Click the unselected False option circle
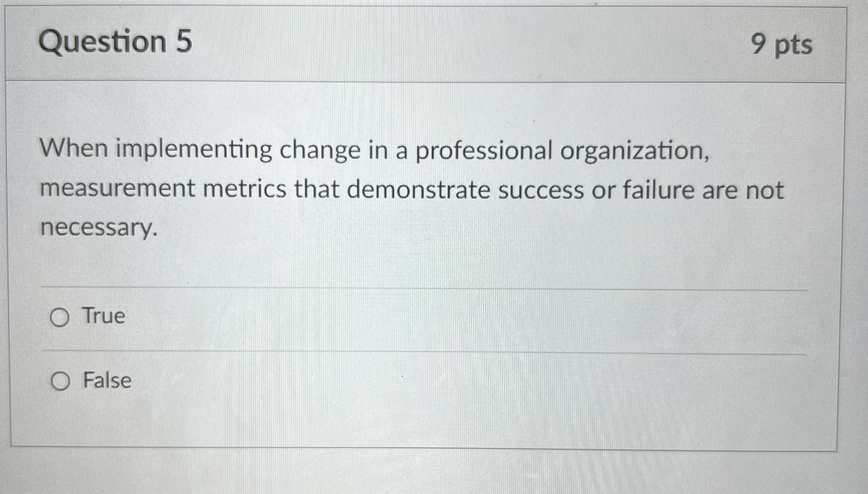This screenshot has width=868, height=494. [x=60, y=381]
